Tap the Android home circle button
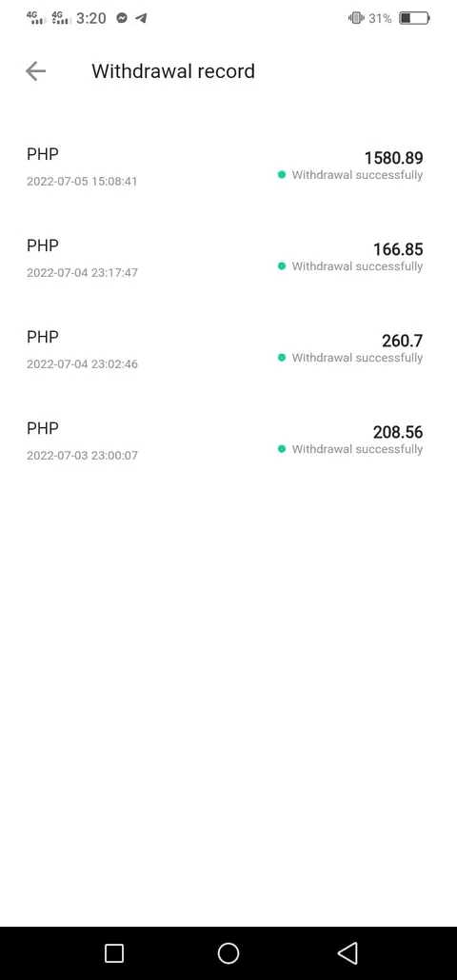The height and width of the screenshot is (980, 457). [x=228, y=953]
